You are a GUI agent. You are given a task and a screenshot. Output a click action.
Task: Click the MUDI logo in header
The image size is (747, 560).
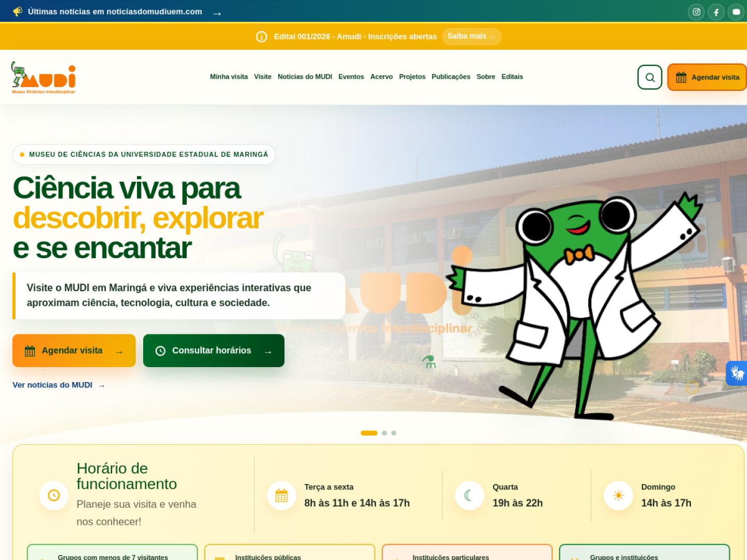click(44, 77)
